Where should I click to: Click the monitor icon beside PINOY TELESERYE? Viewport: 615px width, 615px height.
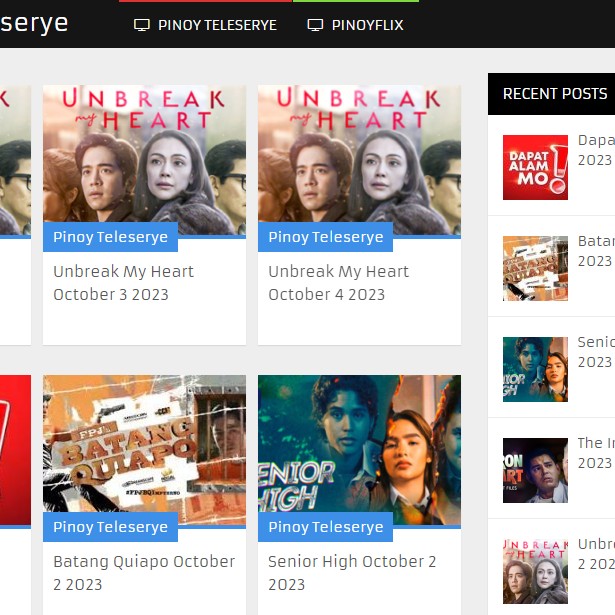pos(142,25)
